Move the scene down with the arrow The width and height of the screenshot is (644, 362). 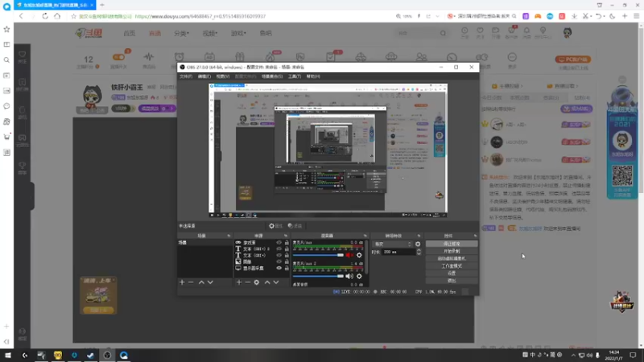pyautogui.click(x=210, y=282)
